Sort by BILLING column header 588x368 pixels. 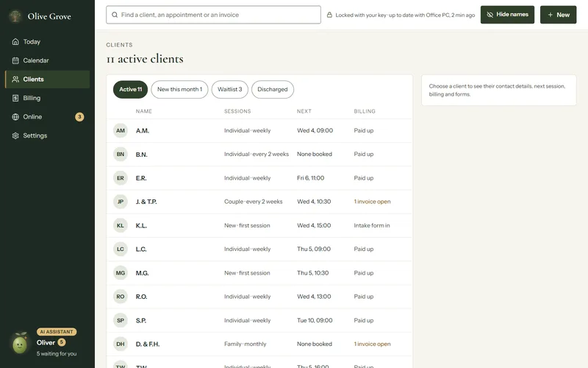365,111
